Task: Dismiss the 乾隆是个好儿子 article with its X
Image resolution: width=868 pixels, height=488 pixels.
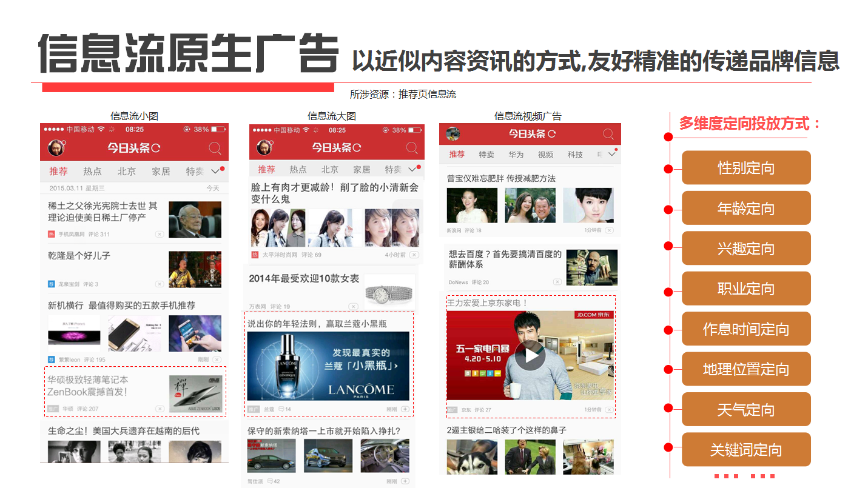Action: (159, 284)
